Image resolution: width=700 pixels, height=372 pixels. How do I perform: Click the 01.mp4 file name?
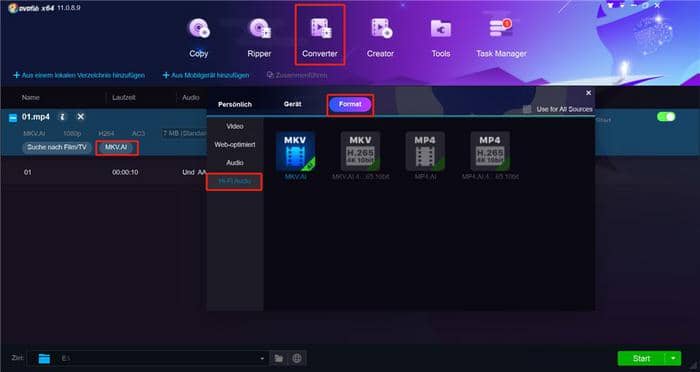36,117
